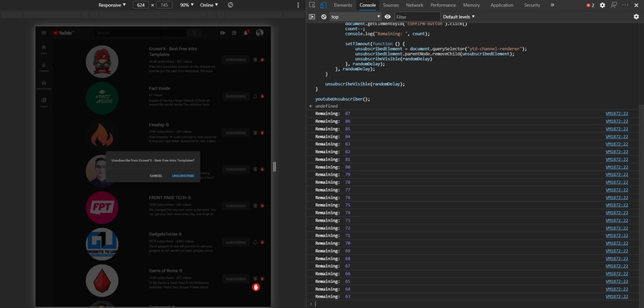Focus the console Filter field
The height and width of the screenshot is (308, 644).
coord(417,17)
